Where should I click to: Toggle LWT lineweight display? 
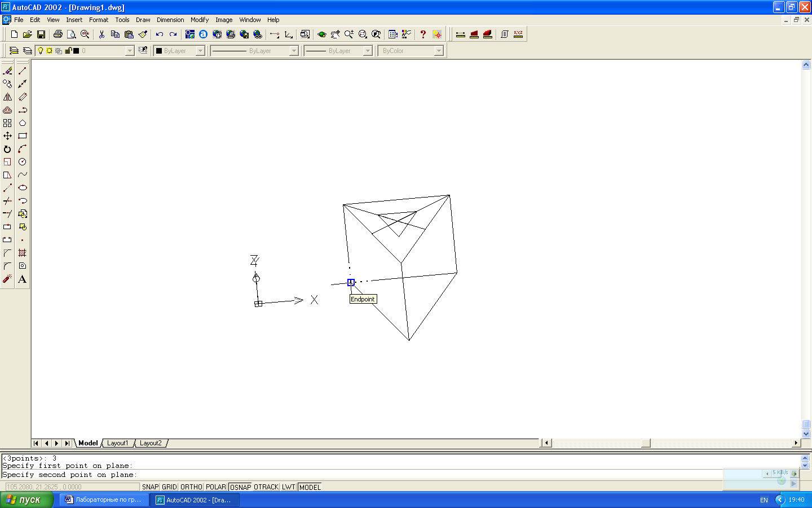click(289, 487)
